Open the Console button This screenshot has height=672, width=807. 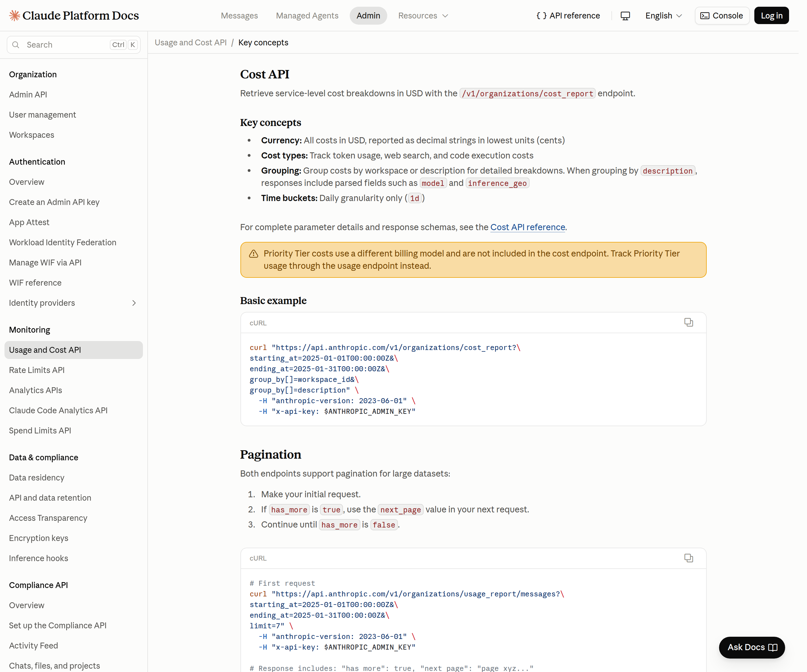[729, 16]
